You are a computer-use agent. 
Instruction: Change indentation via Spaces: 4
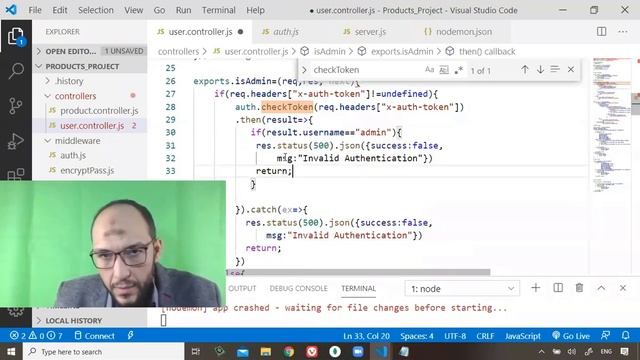coord(417,336)
